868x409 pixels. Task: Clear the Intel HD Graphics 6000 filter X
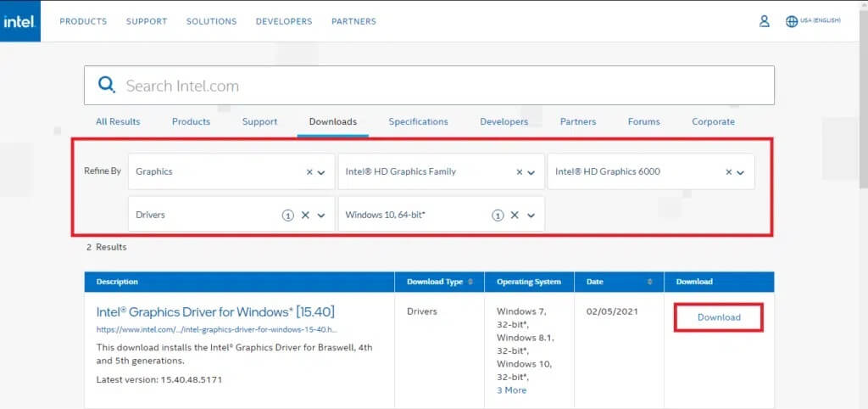coord(729,172)
